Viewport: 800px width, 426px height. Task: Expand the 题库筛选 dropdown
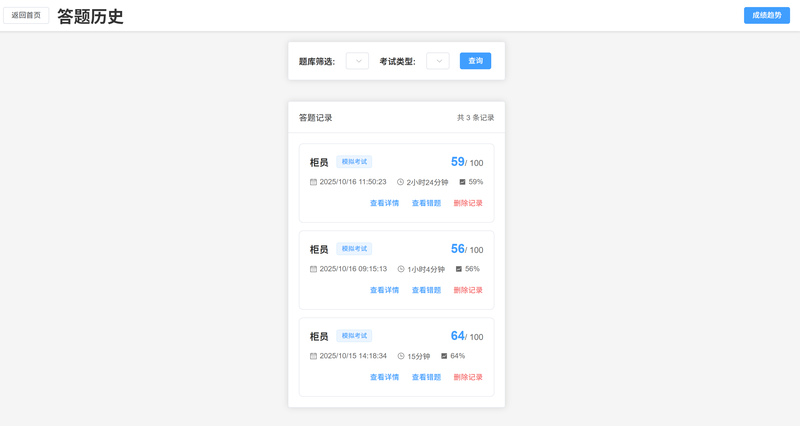click(x=357, y=61)
